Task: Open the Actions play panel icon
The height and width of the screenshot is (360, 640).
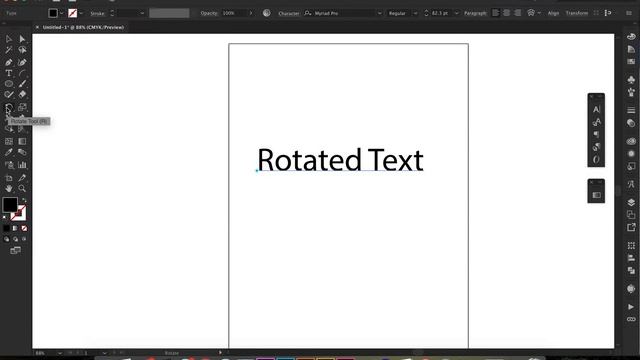Action: (631, 307)
